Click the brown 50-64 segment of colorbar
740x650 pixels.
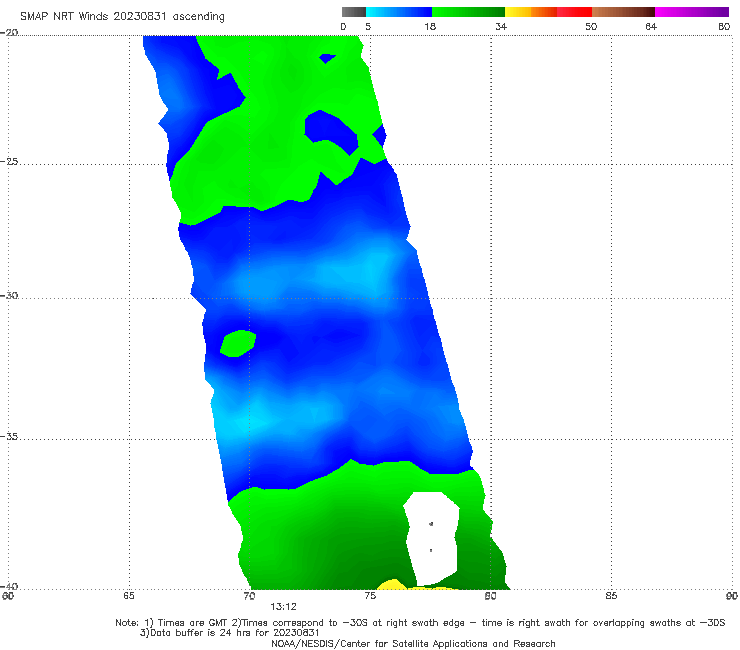[623, 12]
